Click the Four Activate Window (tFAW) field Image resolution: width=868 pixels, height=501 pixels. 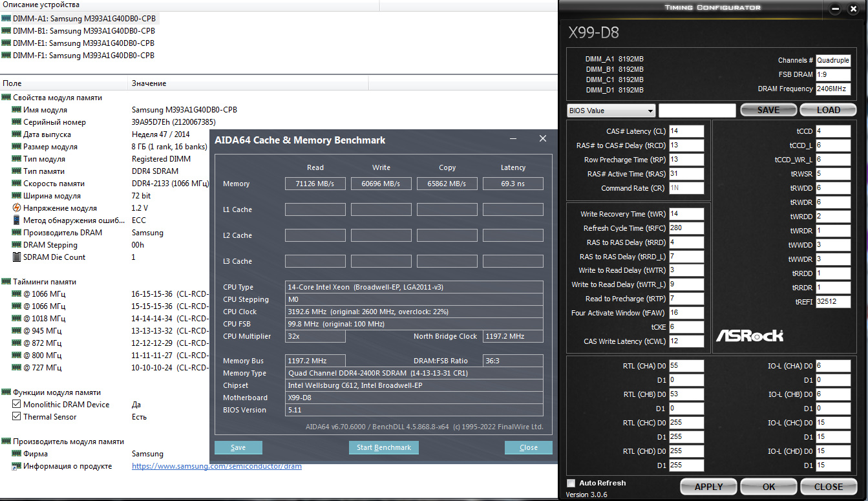(x=686, y=313)
